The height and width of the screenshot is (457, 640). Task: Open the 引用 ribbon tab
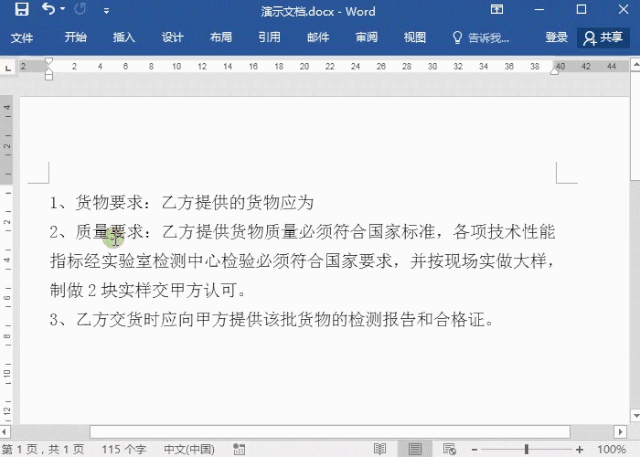point(269,38)
